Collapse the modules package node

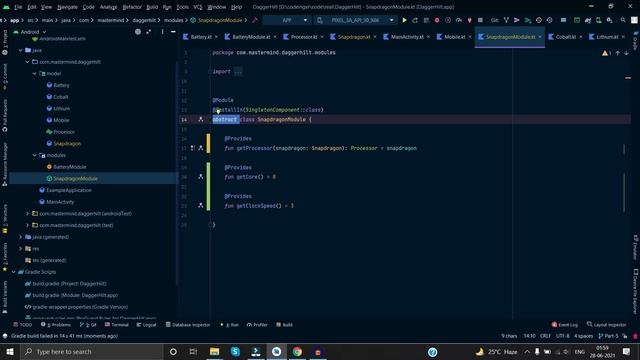click(35, 155)
